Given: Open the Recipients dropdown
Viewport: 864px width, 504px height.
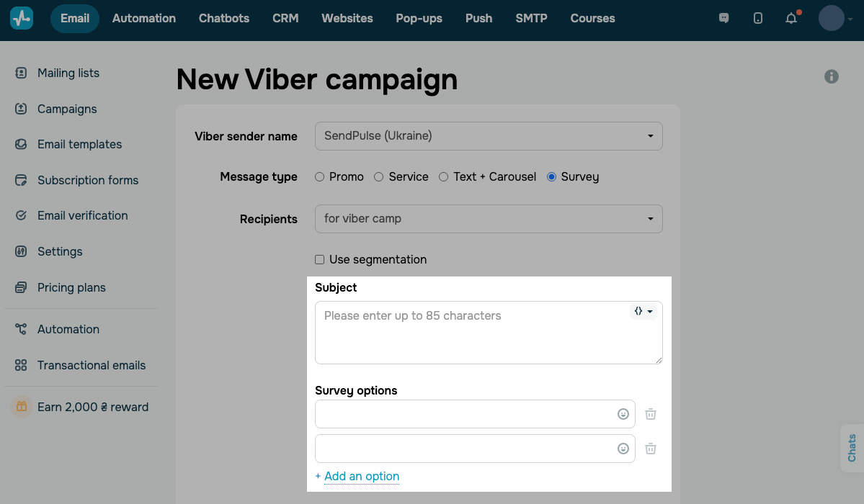Looking at the screenshot, I should [489, 219].
